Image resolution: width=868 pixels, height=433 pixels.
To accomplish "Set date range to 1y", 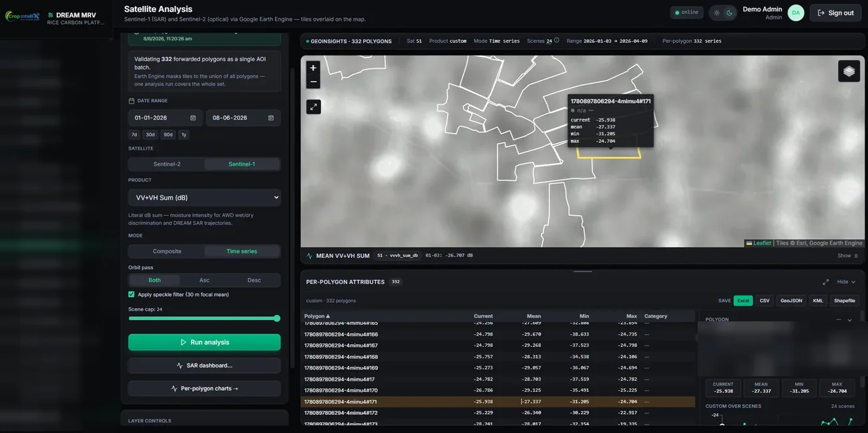I will point(184,134).
